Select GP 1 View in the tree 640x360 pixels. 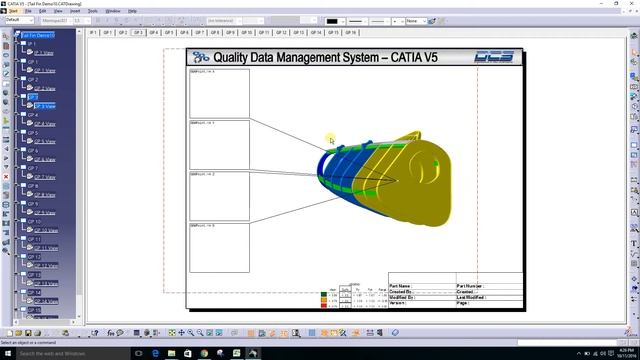[x=45, y=71]
